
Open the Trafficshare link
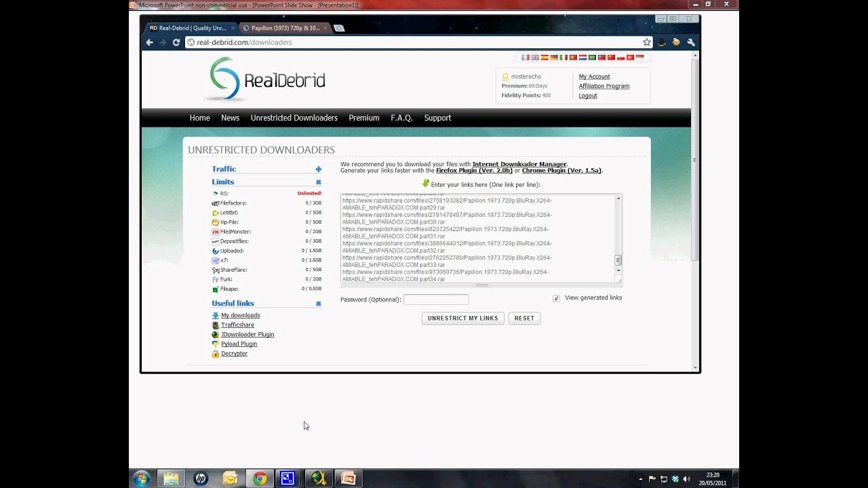pos(237,325)
